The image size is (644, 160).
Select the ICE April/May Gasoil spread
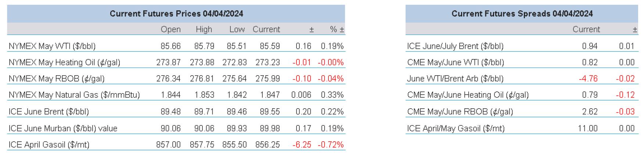(456, 128)
